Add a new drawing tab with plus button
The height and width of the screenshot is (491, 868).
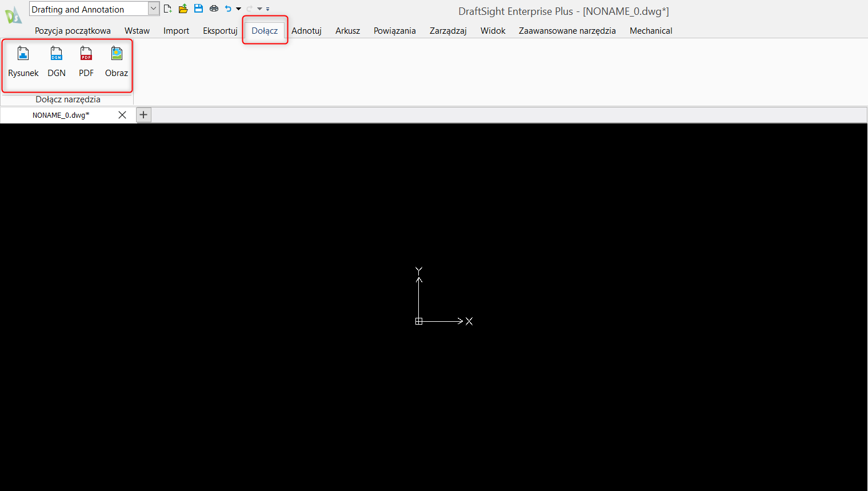(143, 114)
